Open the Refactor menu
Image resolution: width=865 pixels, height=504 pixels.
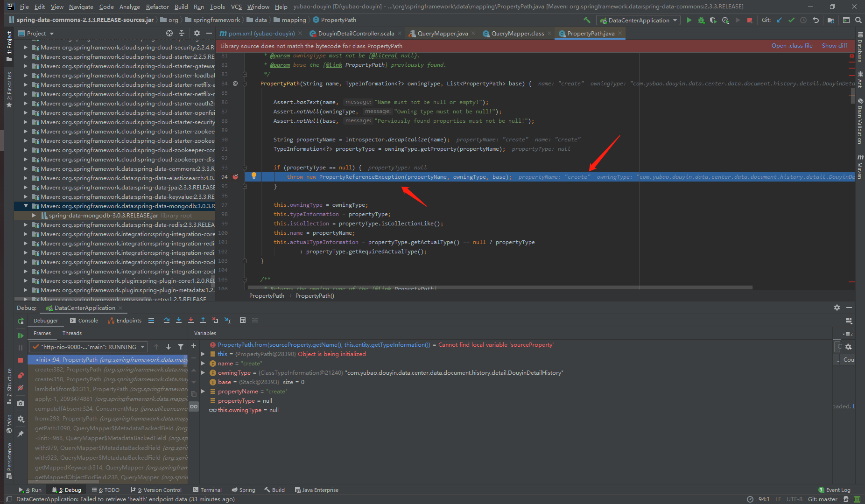click(x=157, y=7)
